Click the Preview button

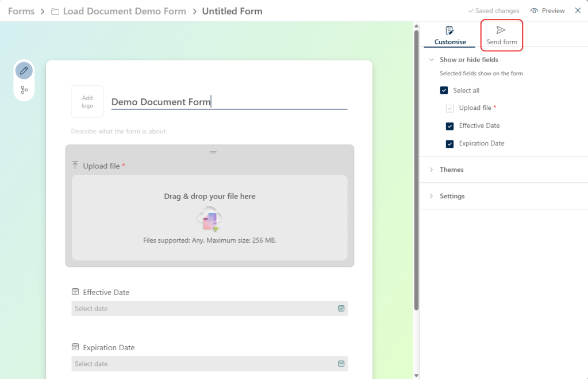(547, 11)
